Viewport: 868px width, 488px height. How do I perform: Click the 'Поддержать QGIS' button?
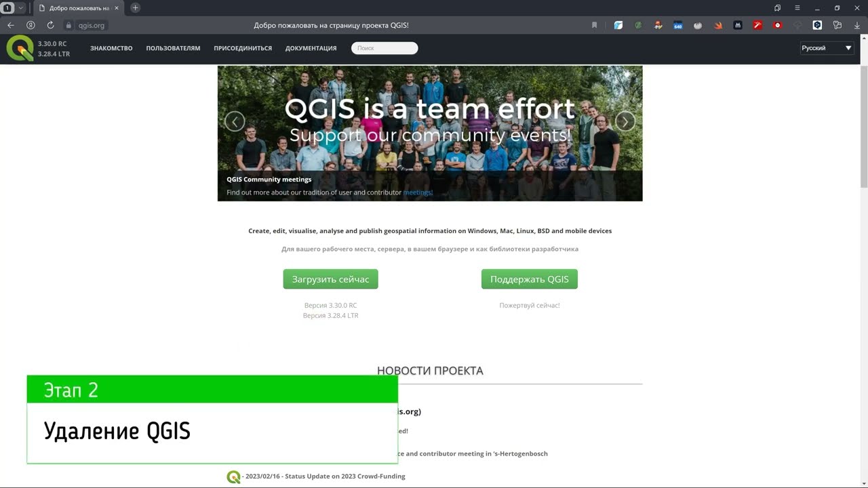click(x=530, y=279)
